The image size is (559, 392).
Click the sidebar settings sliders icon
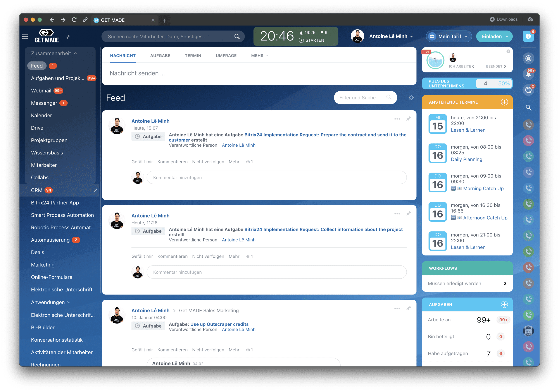[x=68, y=37]
